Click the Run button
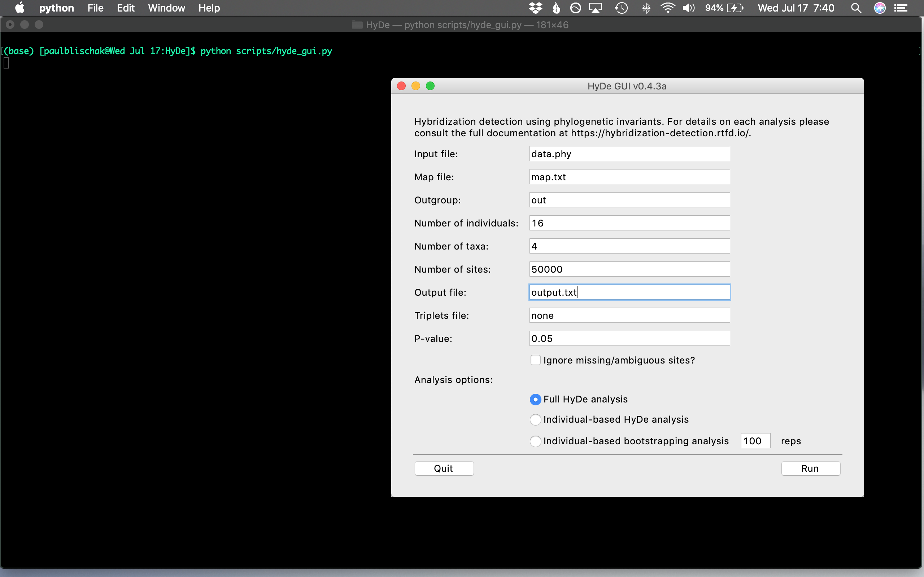 pyautogui.click(x=811, y=468)
